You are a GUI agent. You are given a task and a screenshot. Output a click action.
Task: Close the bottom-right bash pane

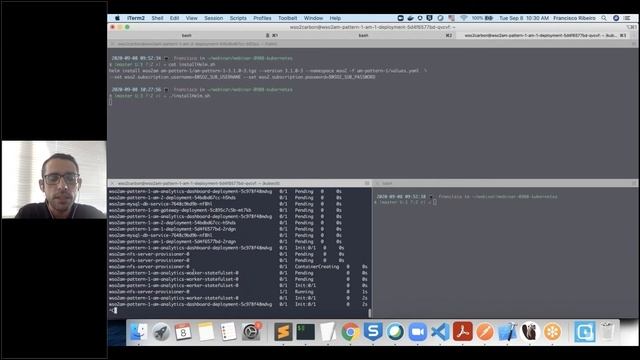[x=377, y=183]
